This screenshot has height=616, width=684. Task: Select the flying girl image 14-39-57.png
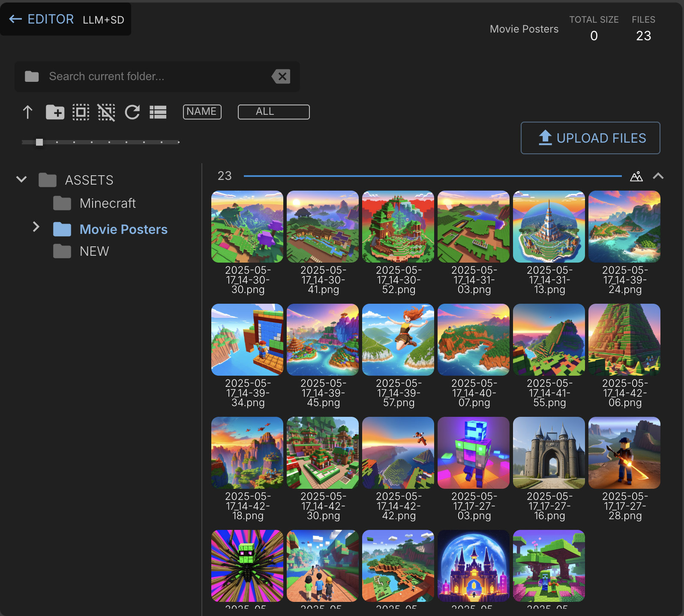coord(398,340)
